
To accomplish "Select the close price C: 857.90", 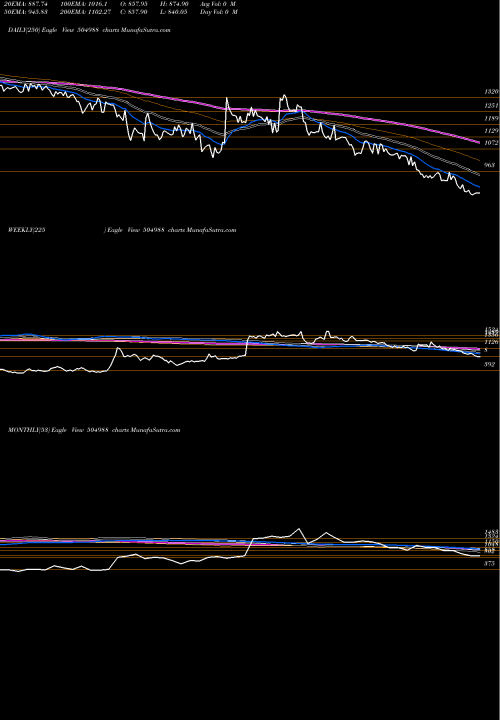I will pyautogui.click(x=135, y=12).
